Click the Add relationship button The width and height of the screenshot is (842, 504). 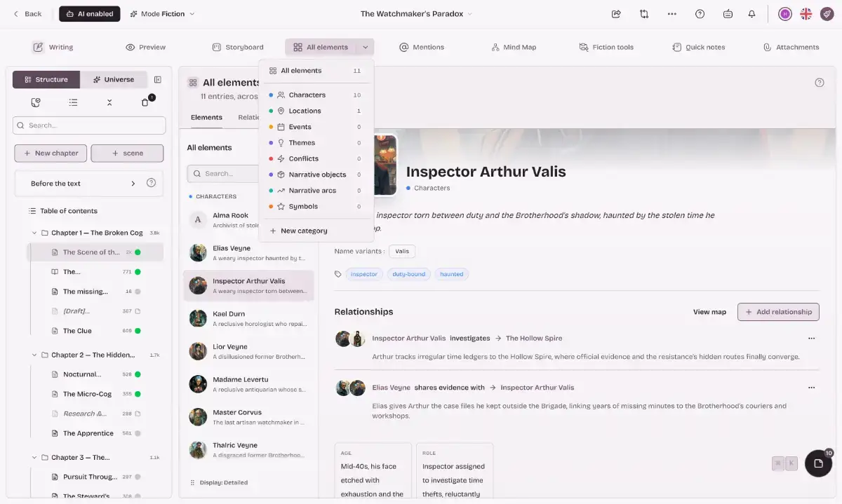click(778, 312)
